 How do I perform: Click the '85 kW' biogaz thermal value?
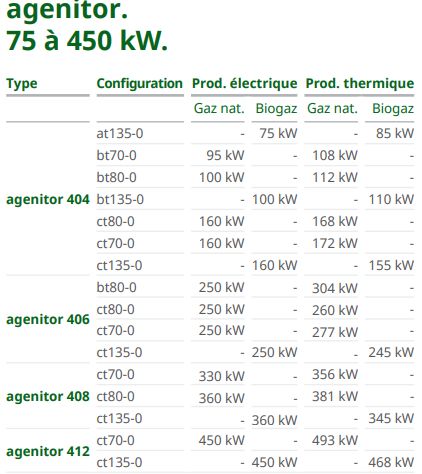coord(395,134)
